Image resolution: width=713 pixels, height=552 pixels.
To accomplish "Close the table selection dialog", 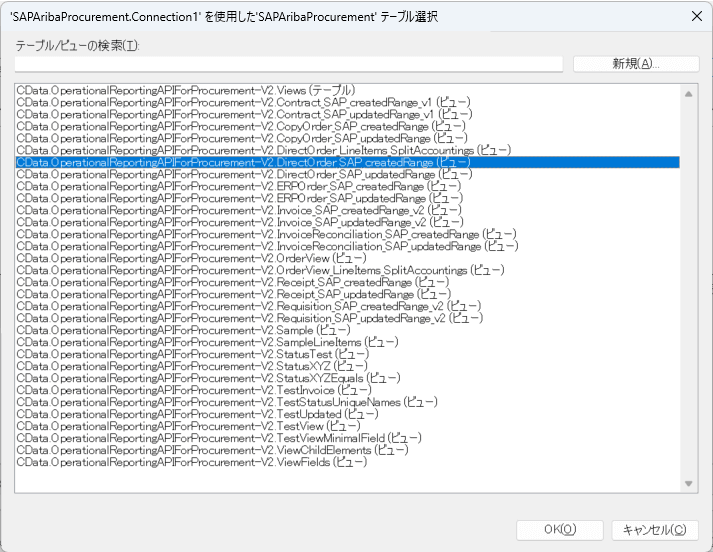I will (x=696, y=16).
